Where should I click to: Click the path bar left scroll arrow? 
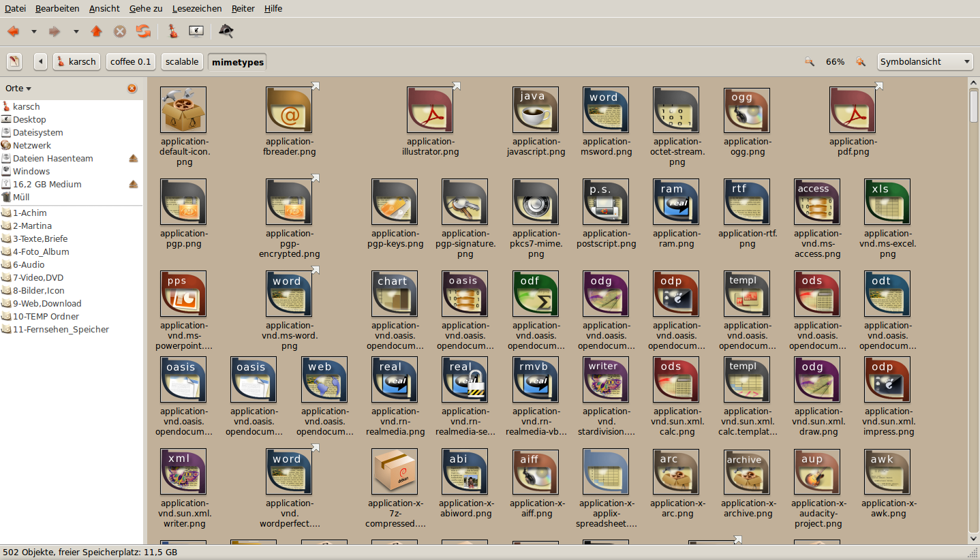pyautogui.click(x=41, y=61)
